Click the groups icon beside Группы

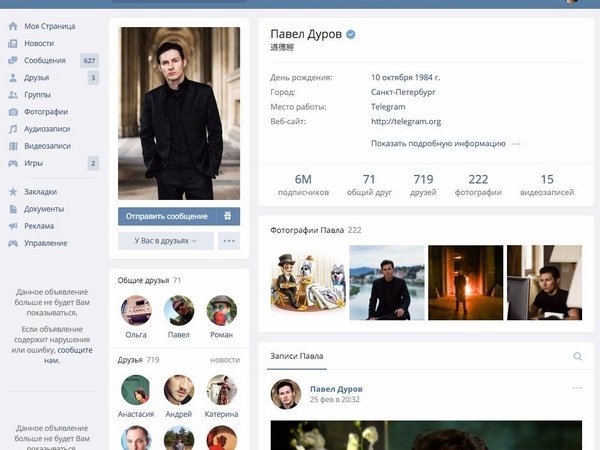click(x=13, y=95)
